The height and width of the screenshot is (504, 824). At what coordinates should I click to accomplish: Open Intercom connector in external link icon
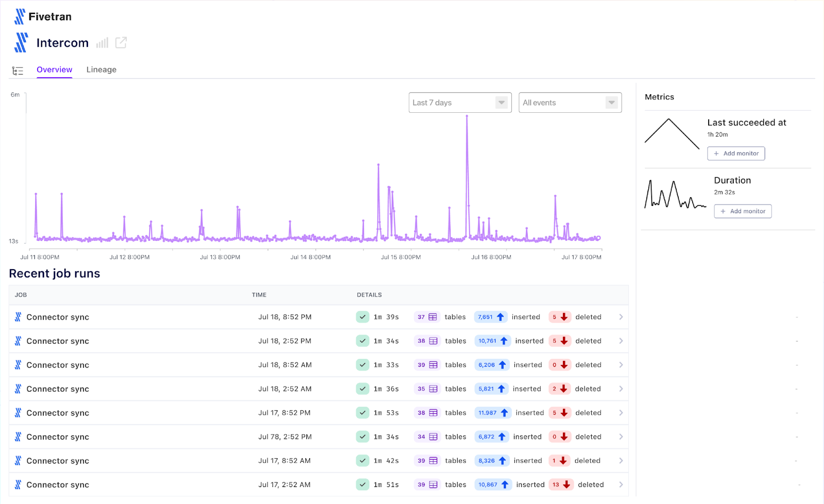(121, 43)
